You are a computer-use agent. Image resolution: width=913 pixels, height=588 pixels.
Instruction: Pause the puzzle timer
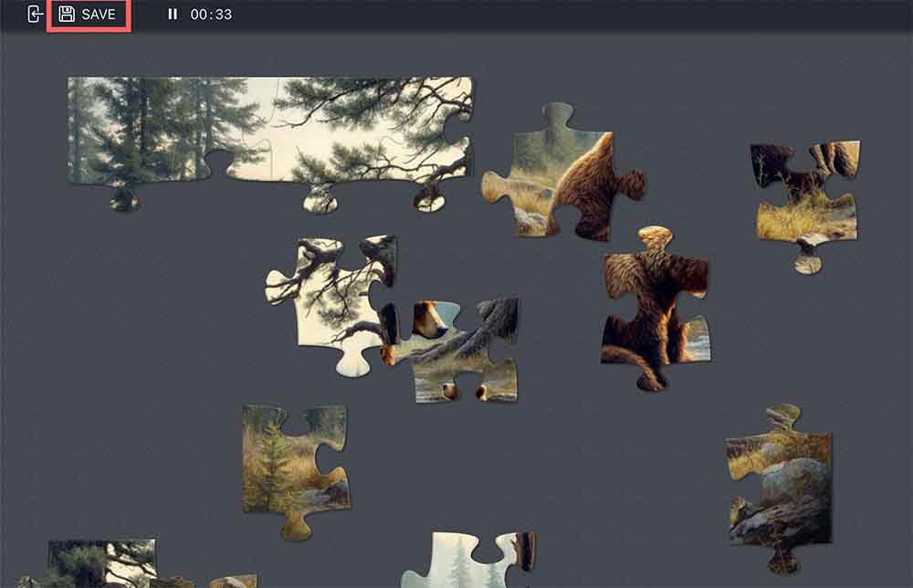coord(173,15)
